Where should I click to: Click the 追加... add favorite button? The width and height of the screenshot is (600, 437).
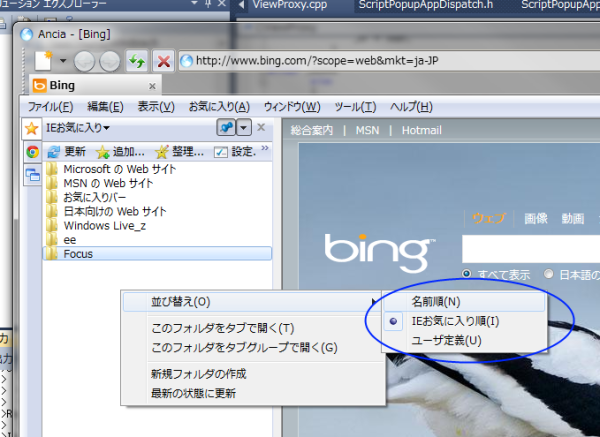(120, 152)
